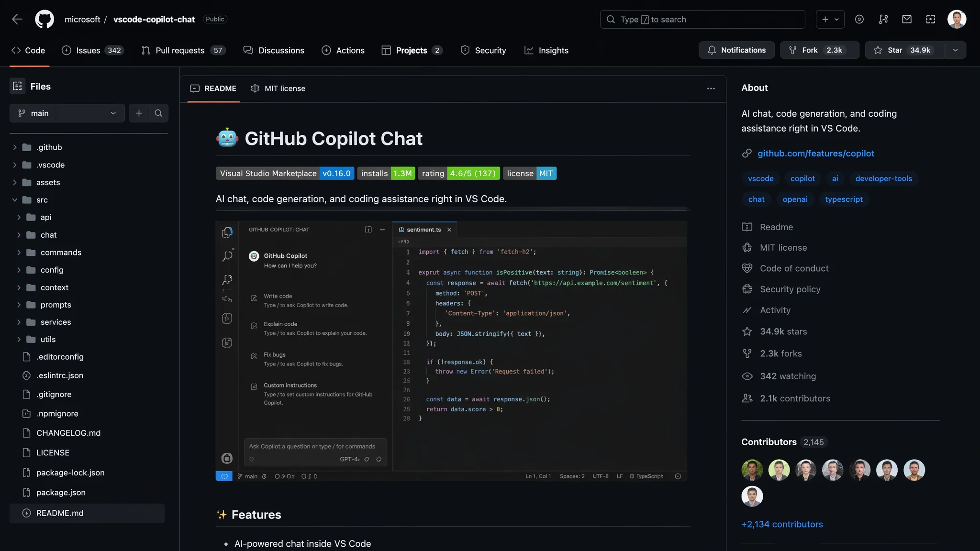Open the Star list dropdown arrow
Image resolution: width=980 pixels, height=551 pixels.
tap(956, 50)
